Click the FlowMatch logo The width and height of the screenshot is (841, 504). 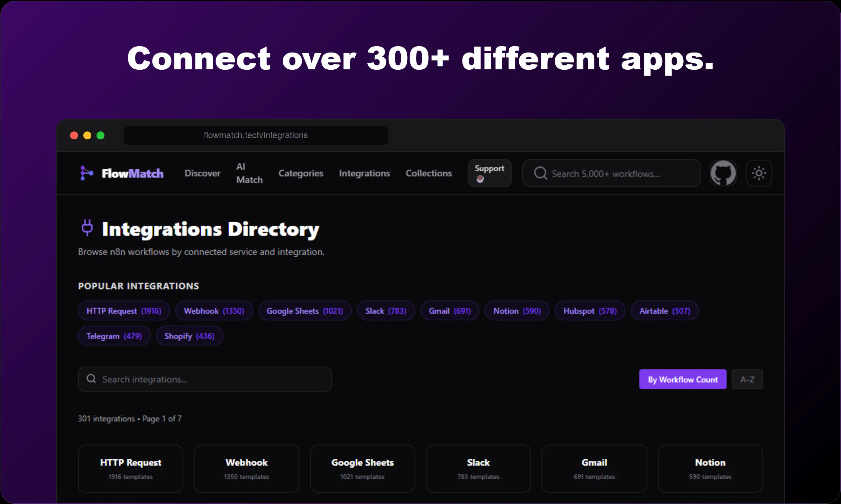122,173
